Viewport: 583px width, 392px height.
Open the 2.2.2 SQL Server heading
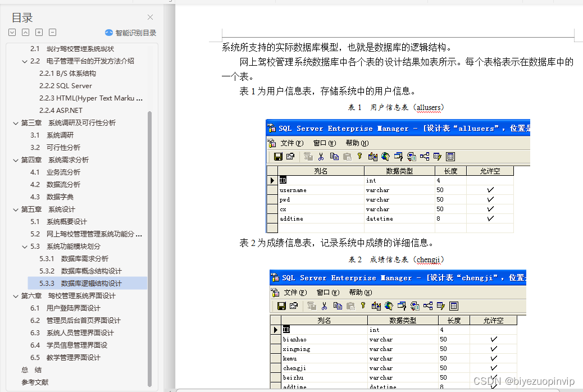(x=66, y=85)
